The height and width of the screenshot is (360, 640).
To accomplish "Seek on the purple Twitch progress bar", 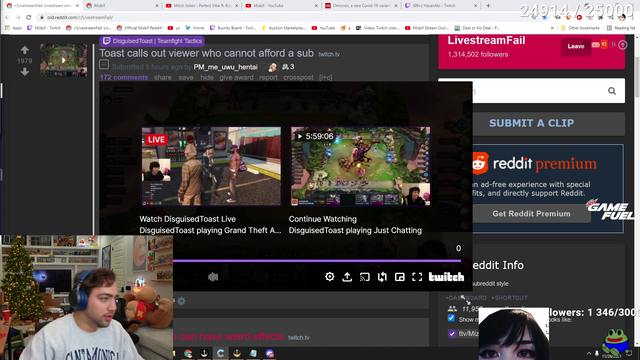I will pyautogui.click(x=317, y=260).
